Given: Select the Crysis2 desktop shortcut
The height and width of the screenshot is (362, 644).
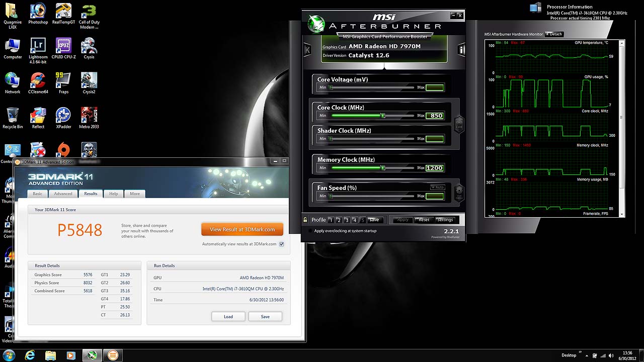Looking at the screenshot, I should (89, 83).
